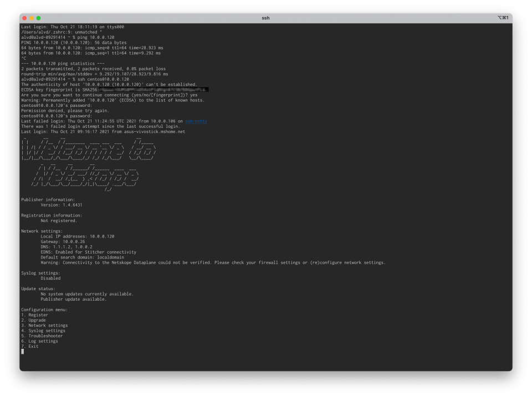Click 'Local IP addresses: 10.0.0.120' line
532x397 pixels.
pos(78,236)
